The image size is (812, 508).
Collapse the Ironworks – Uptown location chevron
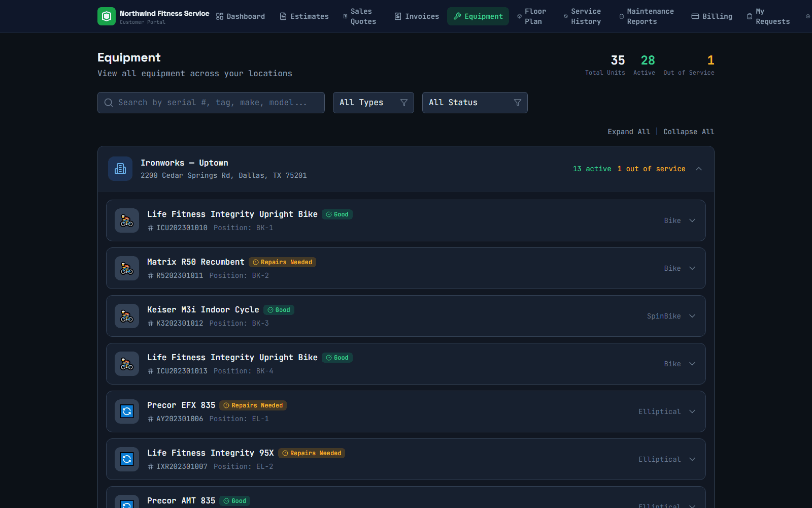pyautogui.click(x=699, y=169)
